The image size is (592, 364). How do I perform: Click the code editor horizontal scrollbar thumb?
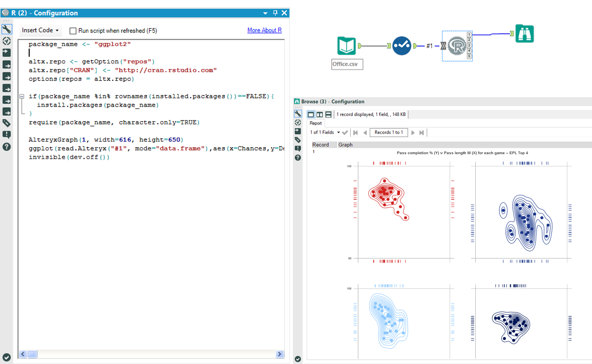[32, 354]
